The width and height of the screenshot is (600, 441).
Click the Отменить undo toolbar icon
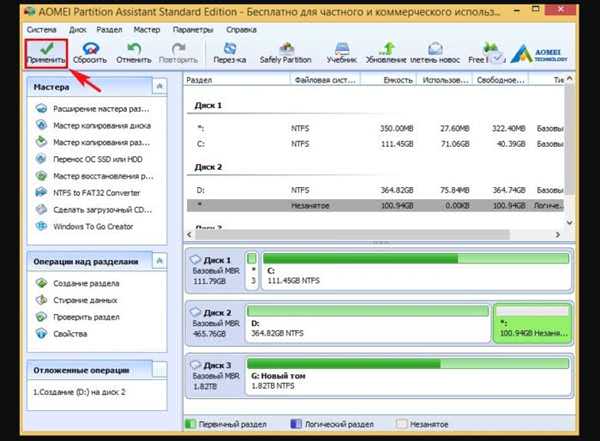[134, 53]
